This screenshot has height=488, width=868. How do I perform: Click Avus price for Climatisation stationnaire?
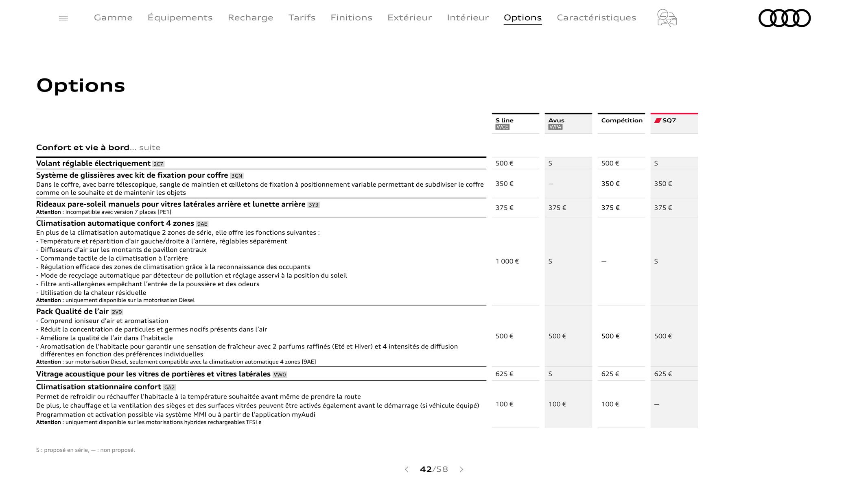point(557,404)
